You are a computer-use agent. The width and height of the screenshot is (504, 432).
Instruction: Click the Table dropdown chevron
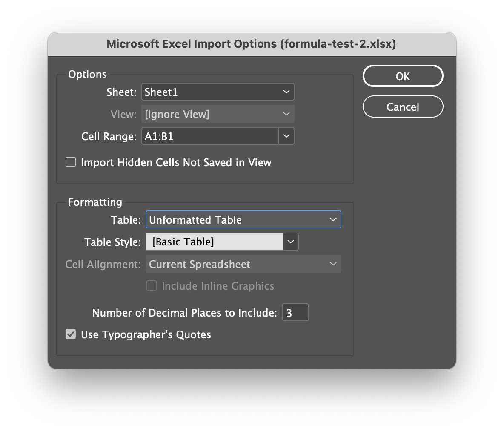point(333,219)
